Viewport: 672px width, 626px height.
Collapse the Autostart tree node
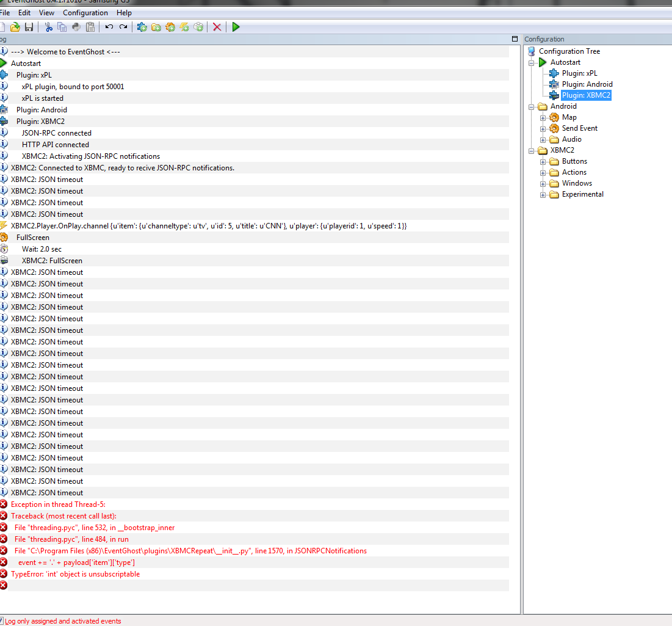pos(532,62)
